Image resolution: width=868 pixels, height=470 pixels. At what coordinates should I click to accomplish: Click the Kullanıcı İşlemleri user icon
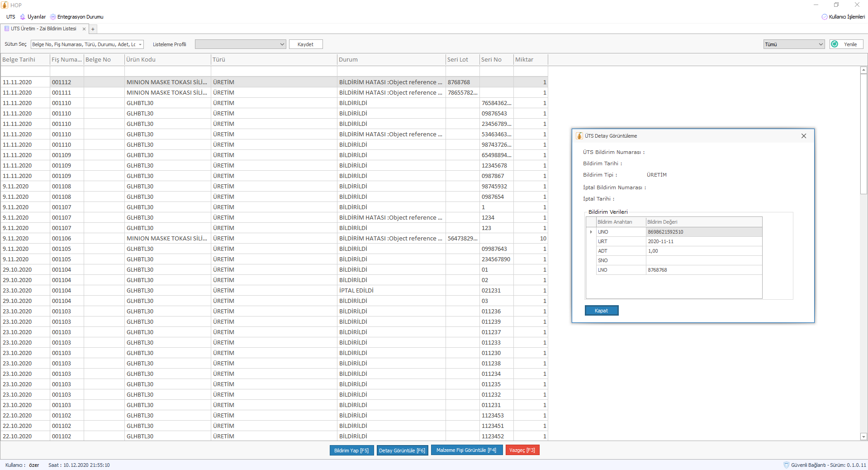(825, 17)
